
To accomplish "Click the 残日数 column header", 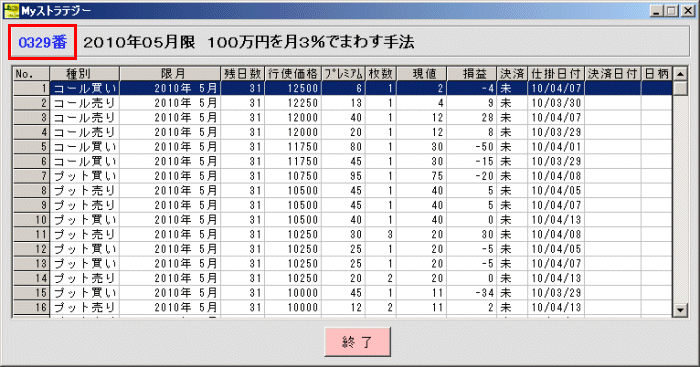I will pyautogui.click(x=243, y=74).
